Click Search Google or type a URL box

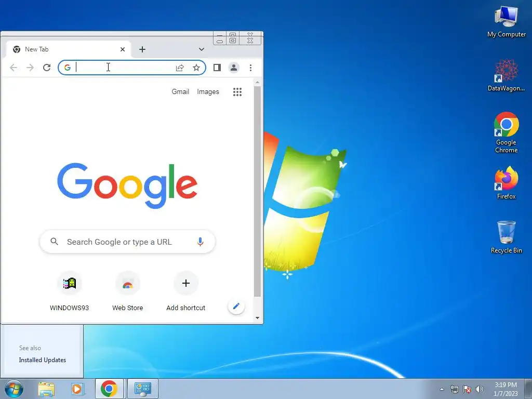[x=128, y=242]
